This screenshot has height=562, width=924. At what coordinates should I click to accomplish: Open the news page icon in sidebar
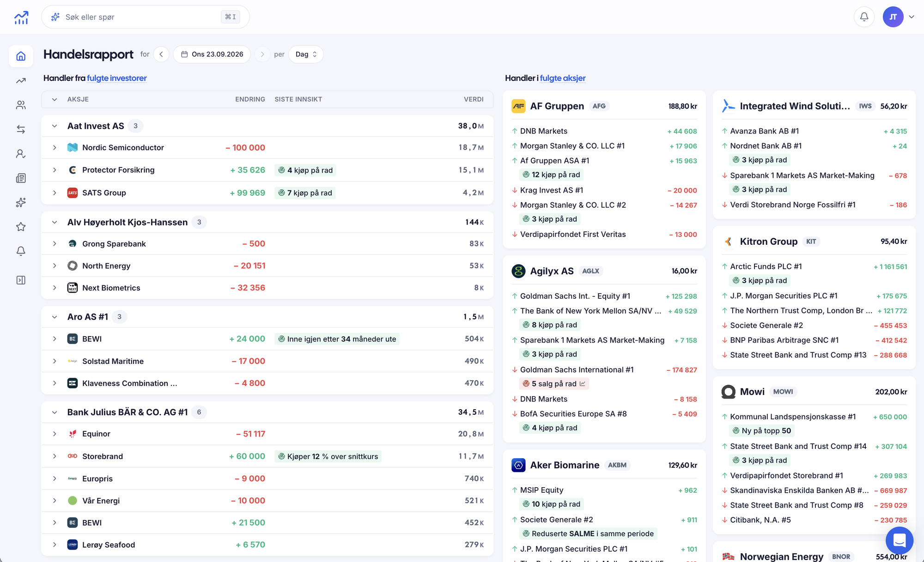(x=21, y=178)
